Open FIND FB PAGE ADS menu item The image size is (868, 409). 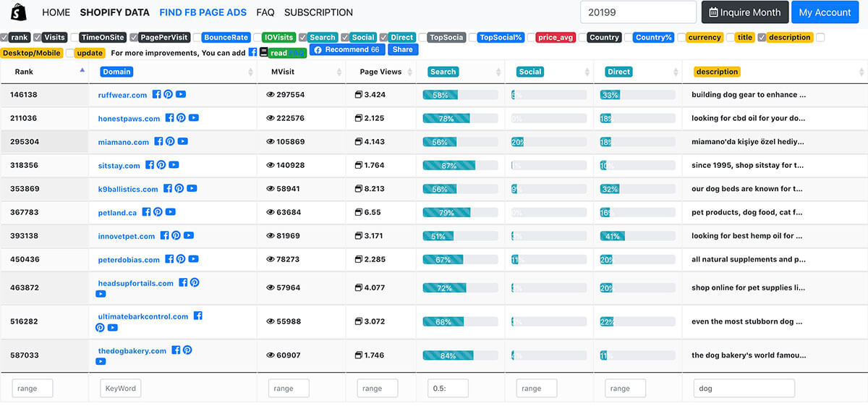click(x=203, y=12)
